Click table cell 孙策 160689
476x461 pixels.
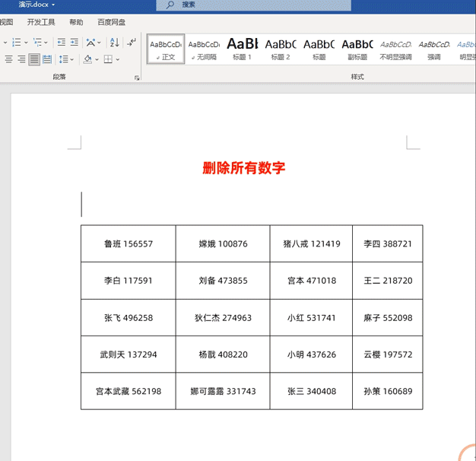coord(388,391)
